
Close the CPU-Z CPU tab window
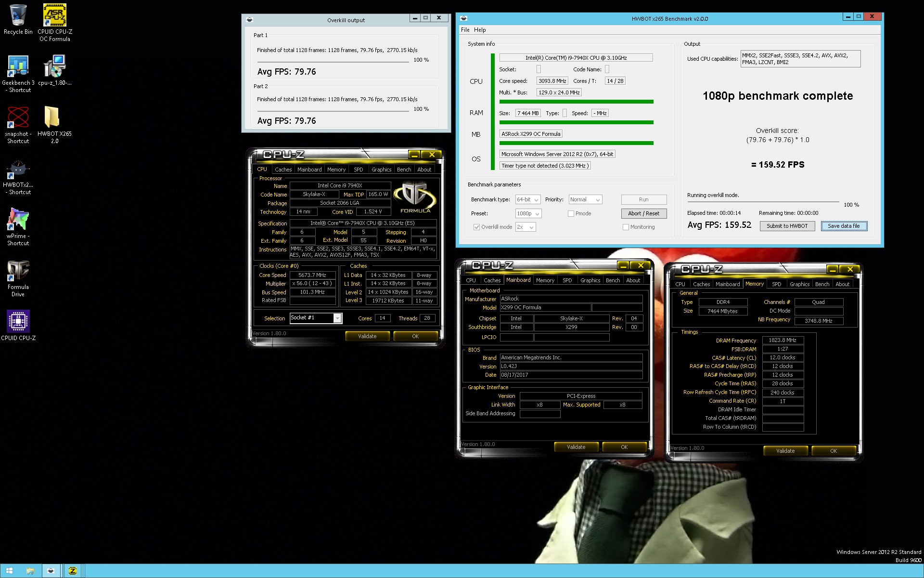click(x=432, y=155)
